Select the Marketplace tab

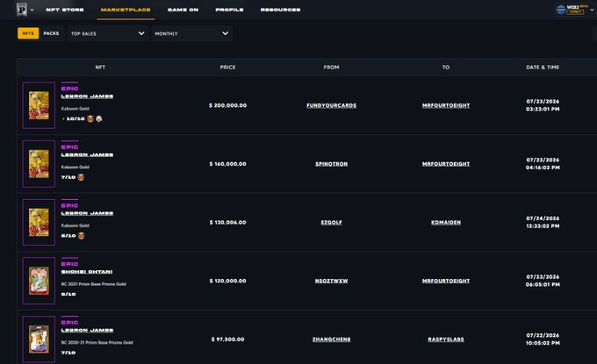point(126,10)
